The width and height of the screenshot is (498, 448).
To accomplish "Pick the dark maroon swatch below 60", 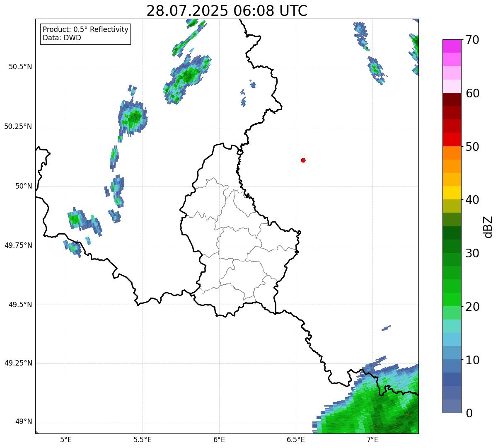I will coord(452,99).
